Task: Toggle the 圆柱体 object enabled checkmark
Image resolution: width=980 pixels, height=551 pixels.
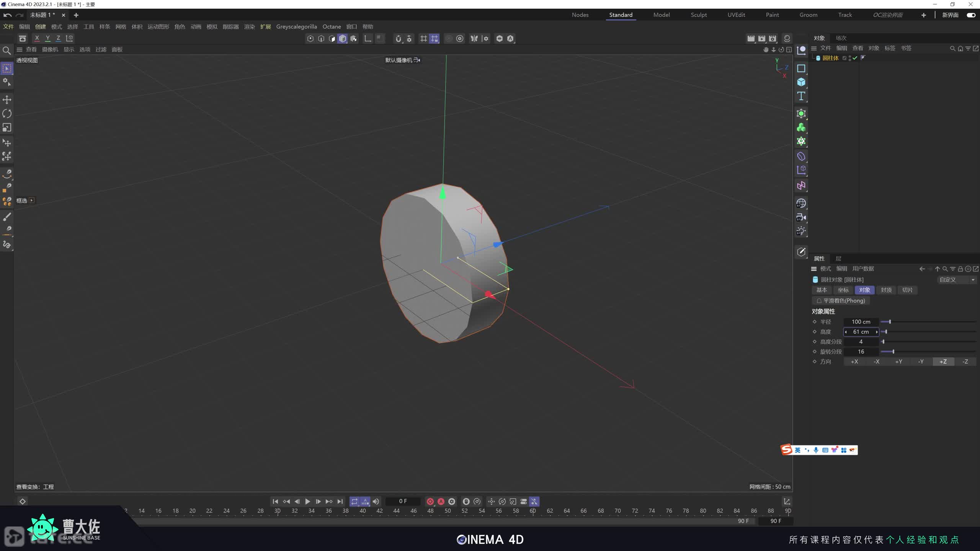Action: 855,58
